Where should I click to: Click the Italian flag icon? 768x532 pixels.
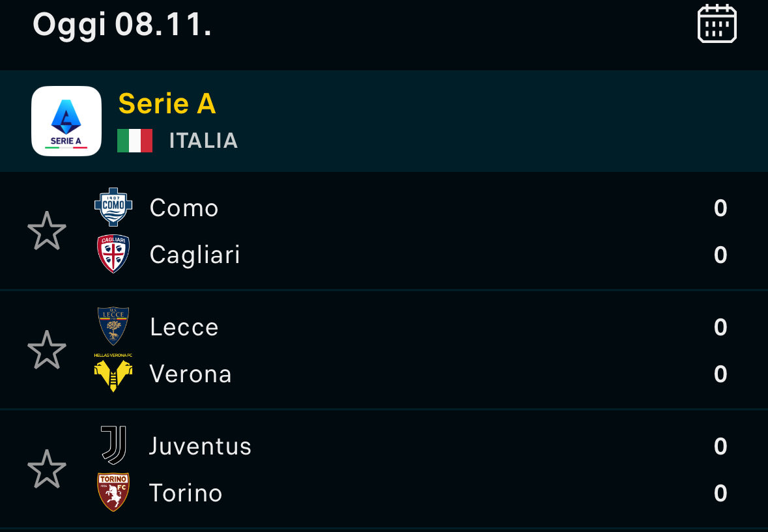tap(135, 141)
